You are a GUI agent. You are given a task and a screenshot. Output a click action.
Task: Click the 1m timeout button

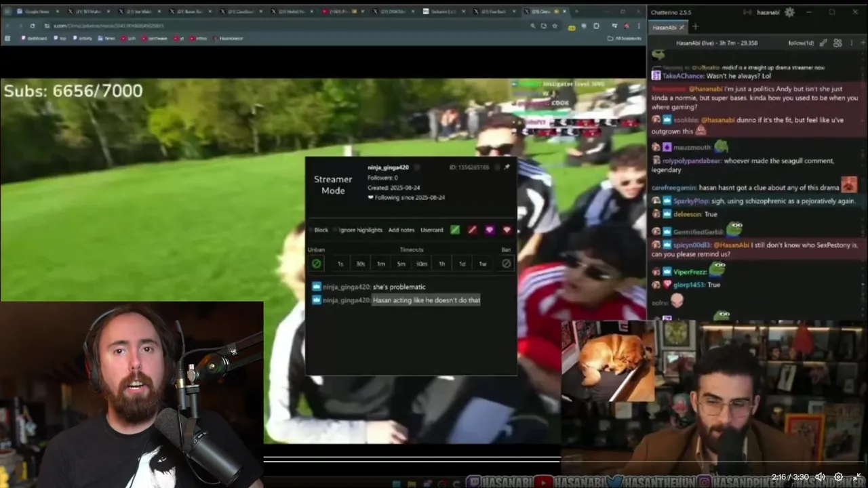(381, 264)
